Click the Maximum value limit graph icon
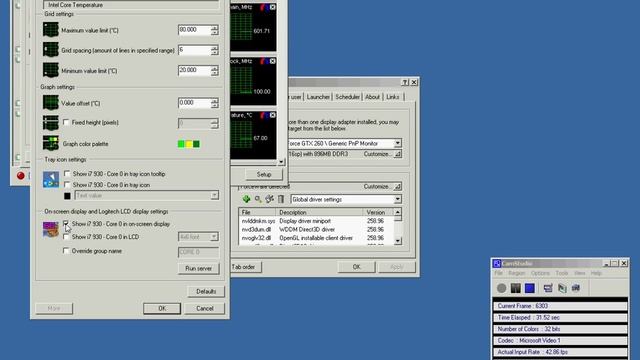Screen dimensions: 640x360 click(51, 30)
